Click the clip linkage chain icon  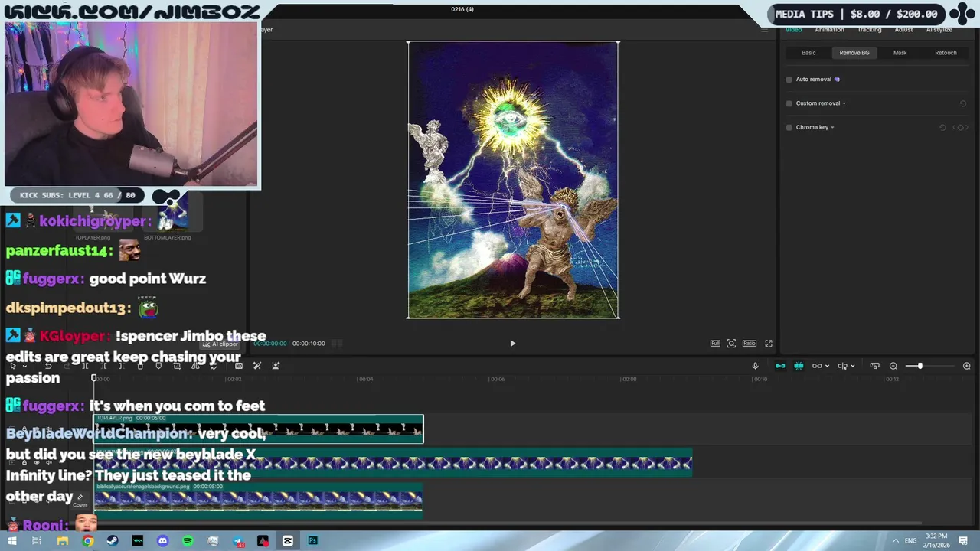click(x=817, y=366)
